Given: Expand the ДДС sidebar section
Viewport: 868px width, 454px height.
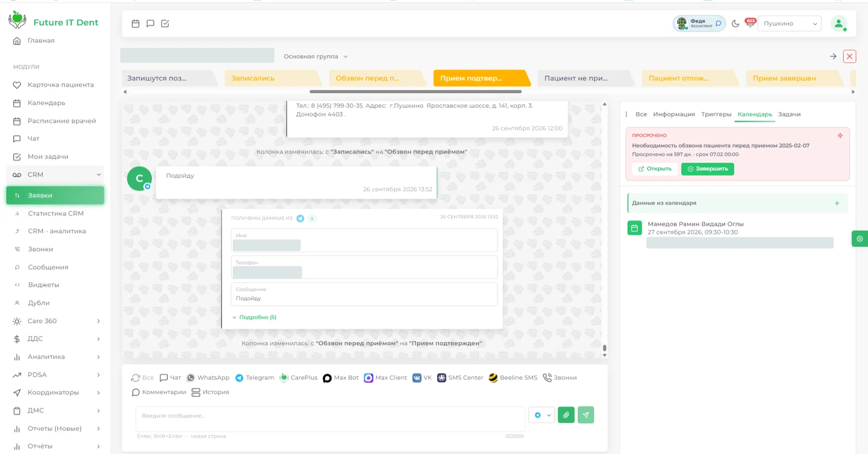Looking at the screenshot, I should tap(55, 339).
